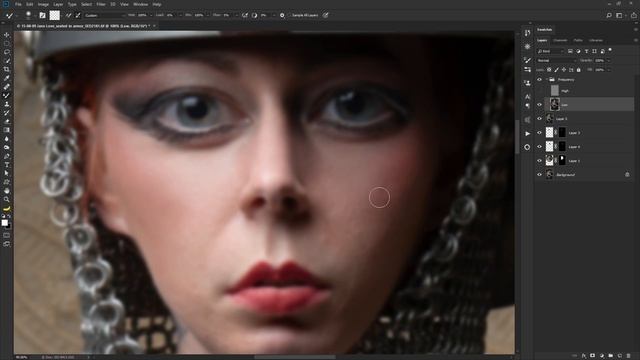Image resolution: width=640 pixels, height=360 pixels.
Task: Hide Layer 5 visibility eye
Action: click(x=539, y=119)
